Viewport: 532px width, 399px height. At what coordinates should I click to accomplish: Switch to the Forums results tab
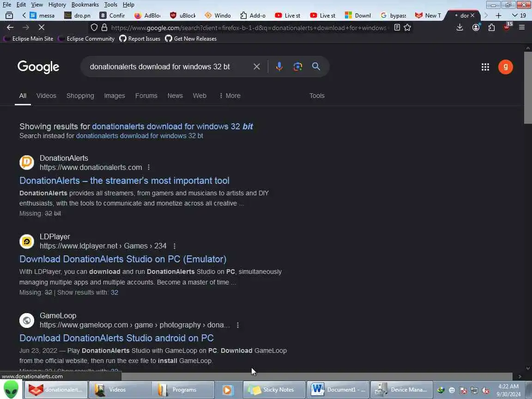click(x=146, y=96)
